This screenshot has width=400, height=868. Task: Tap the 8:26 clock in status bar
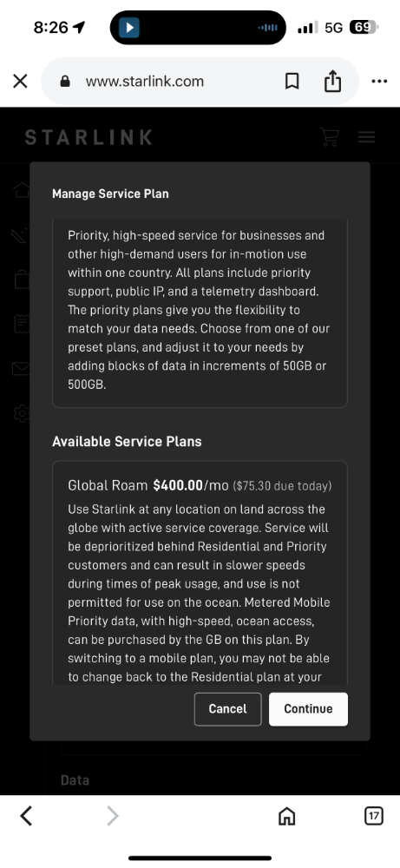pos(50,27)
